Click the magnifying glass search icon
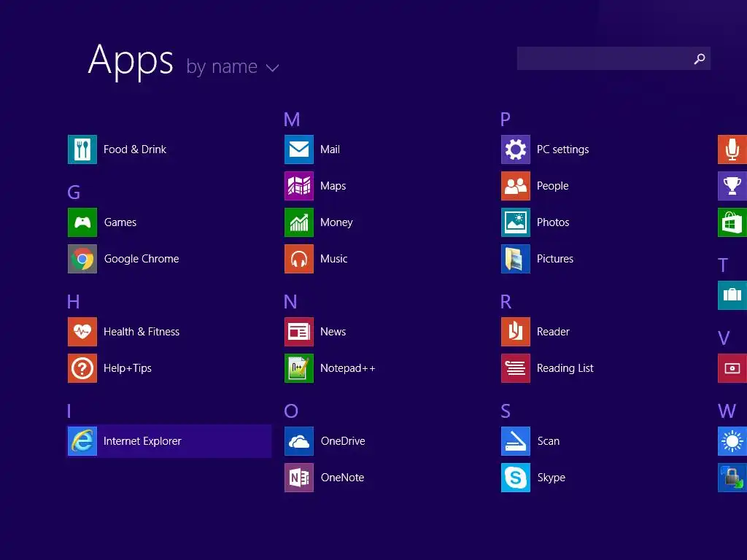The width and height of the screenshot is (747, 560). point(700,58)
